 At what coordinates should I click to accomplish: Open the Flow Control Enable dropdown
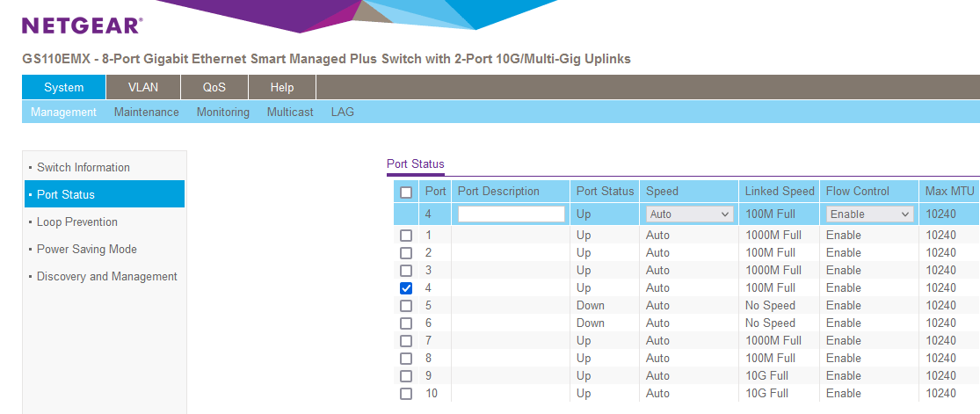point(869,214)
